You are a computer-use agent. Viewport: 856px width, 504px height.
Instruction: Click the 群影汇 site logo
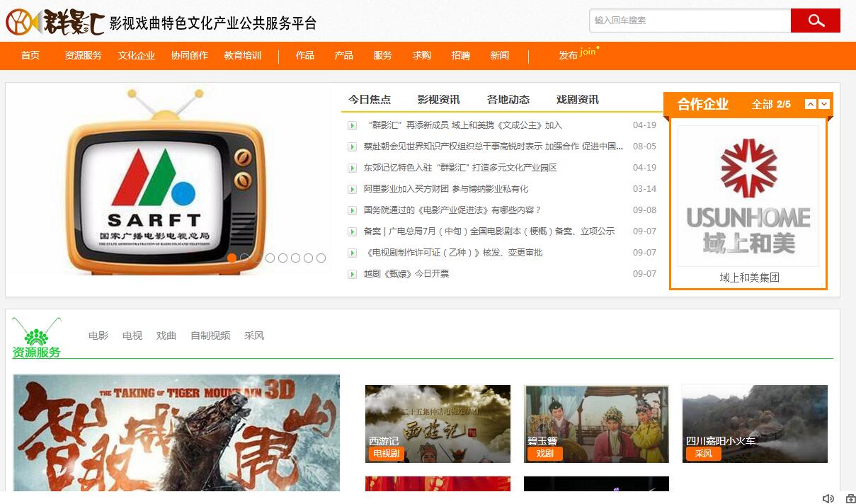(55, 22)
